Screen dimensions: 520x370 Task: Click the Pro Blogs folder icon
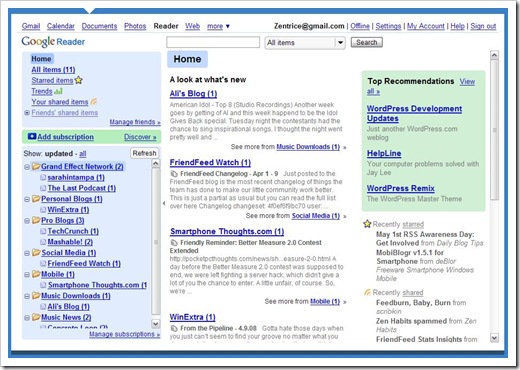pyautogui.click(x=36, y=220)
